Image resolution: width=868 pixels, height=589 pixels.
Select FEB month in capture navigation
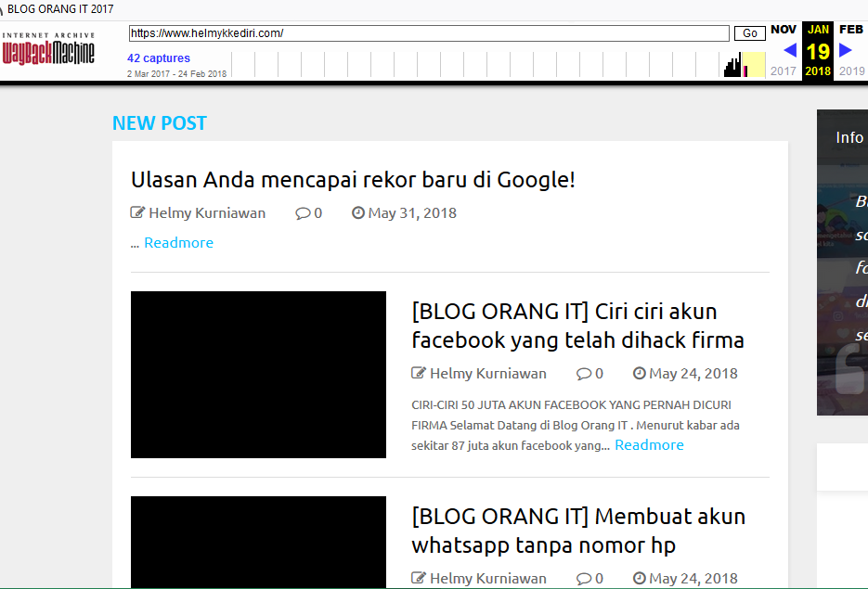851,30
